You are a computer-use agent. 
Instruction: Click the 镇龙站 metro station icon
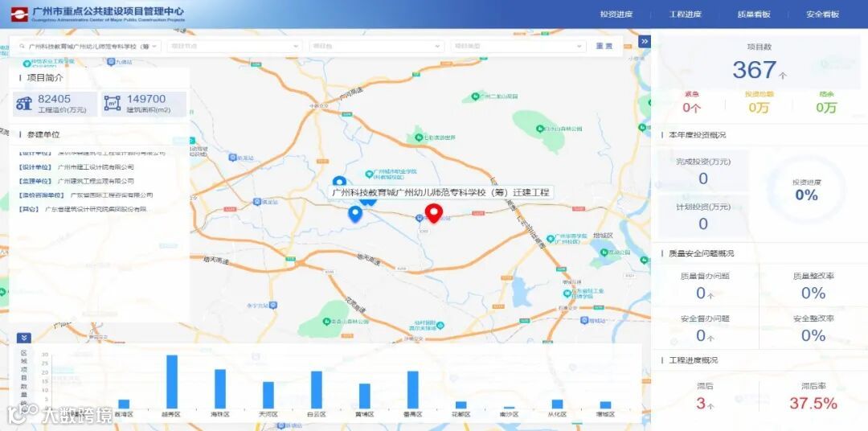[256, 202]
